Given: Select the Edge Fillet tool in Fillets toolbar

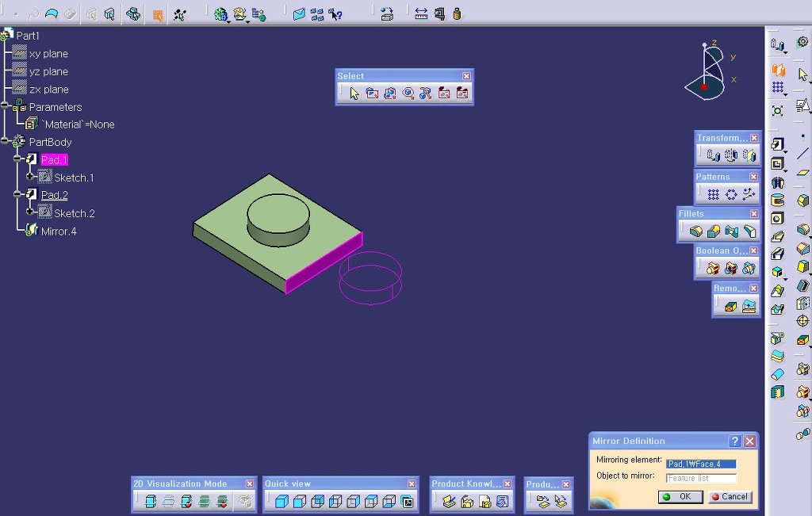Looking at the screenshot, I should (x=696, y=231).
